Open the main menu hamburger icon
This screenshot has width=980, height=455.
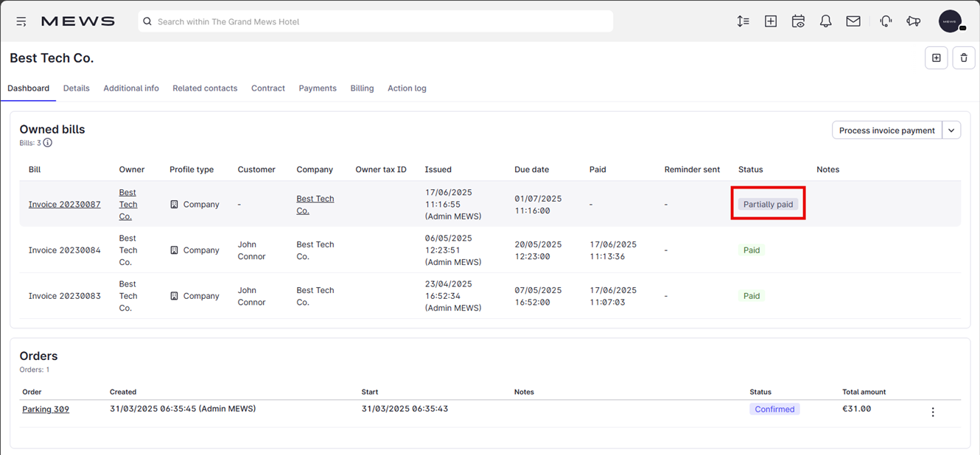pos(21,21)
